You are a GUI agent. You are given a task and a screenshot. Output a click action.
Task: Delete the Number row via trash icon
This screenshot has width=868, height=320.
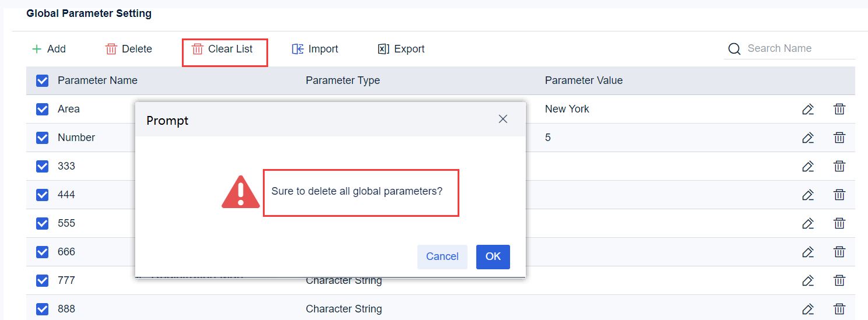tap(839, 138)
